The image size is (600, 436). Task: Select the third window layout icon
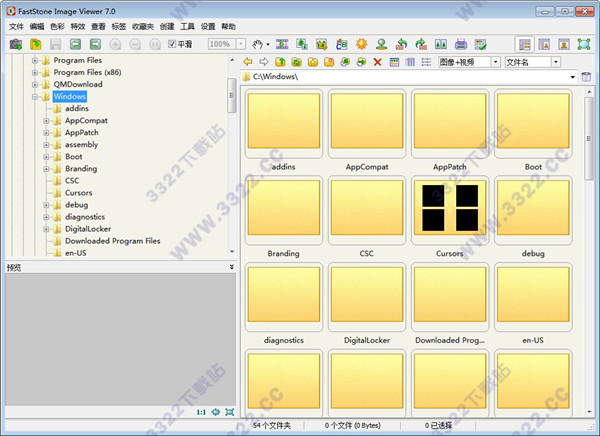point(564,44)
